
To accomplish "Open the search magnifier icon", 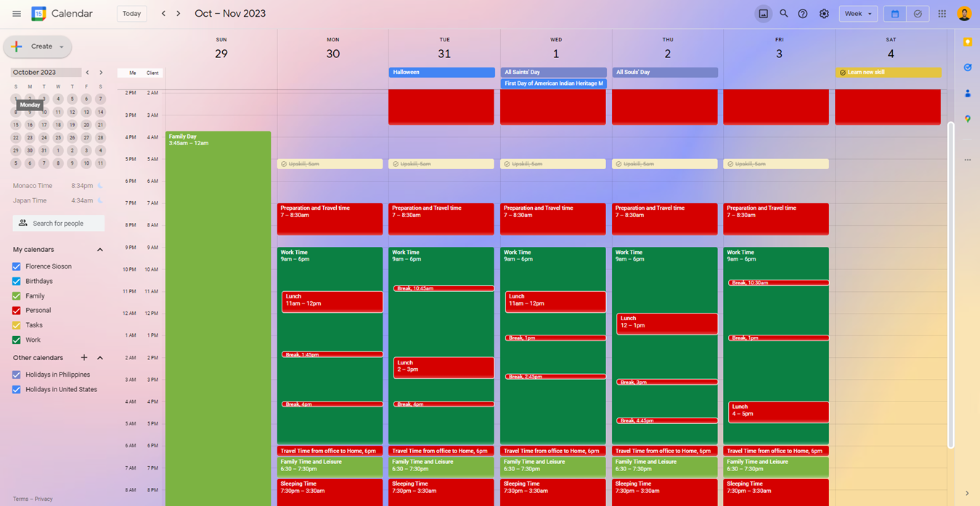I will coord(784,14).
